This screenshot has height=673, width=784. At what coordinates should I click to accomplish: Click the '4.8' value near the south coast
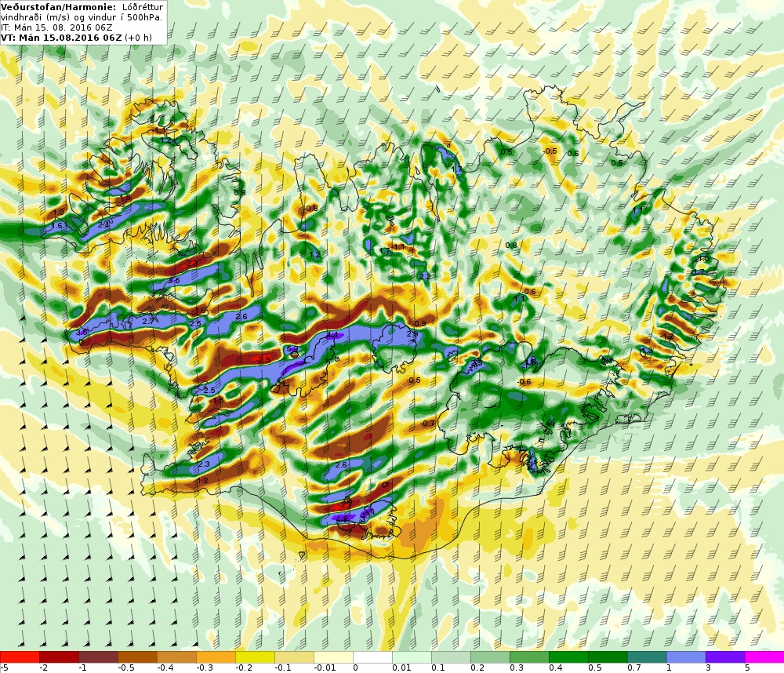(x=342, y=519)
